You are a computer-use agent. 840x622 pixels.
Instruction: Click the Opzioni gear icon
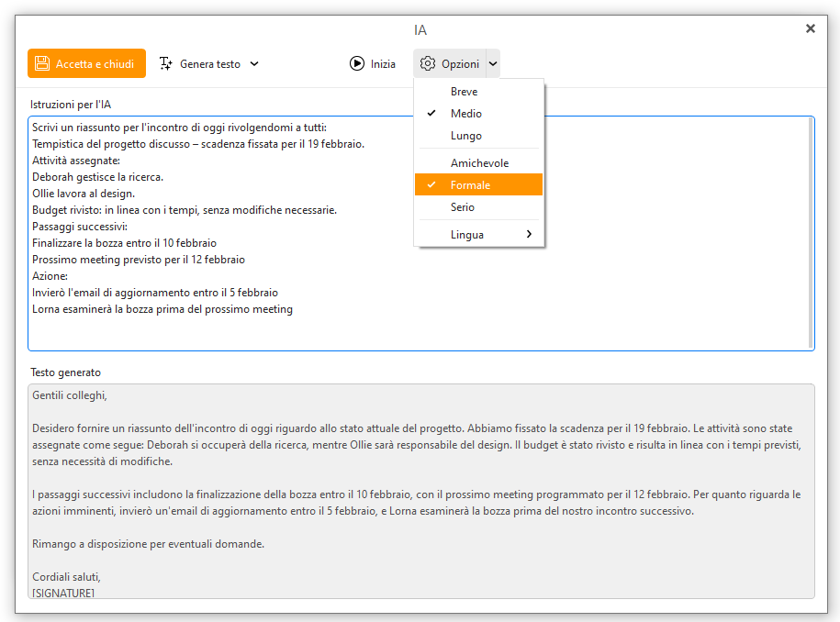tap(428, 63)
